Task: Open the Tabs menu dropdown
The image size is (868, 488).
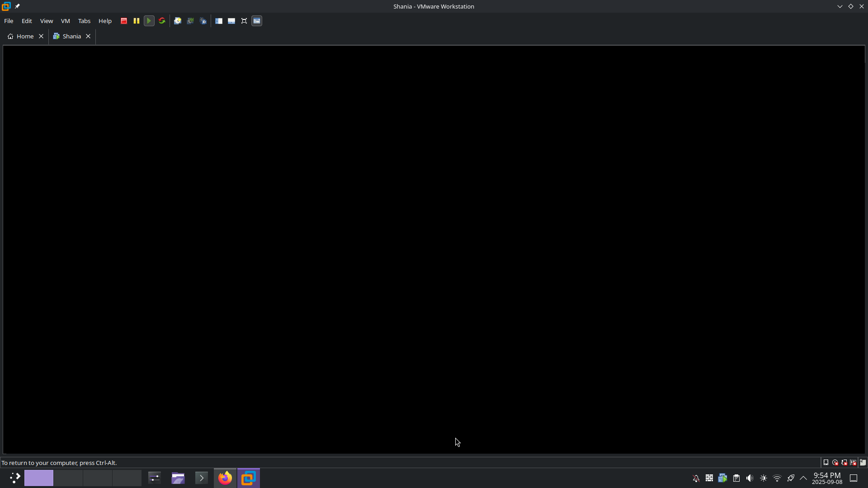Action: (84, 21)
